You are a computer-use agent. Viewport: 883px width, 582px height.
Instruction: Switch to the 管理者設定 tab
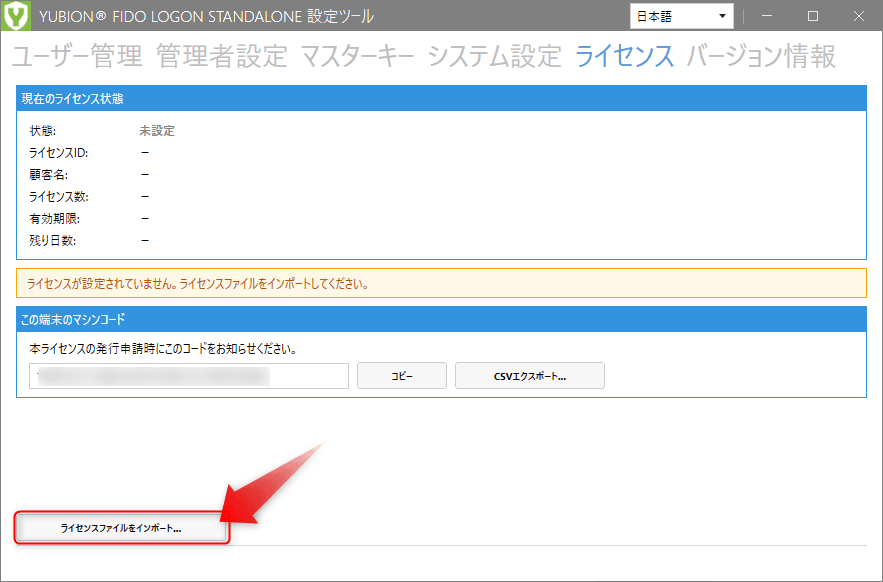click(x=221, y=57)
